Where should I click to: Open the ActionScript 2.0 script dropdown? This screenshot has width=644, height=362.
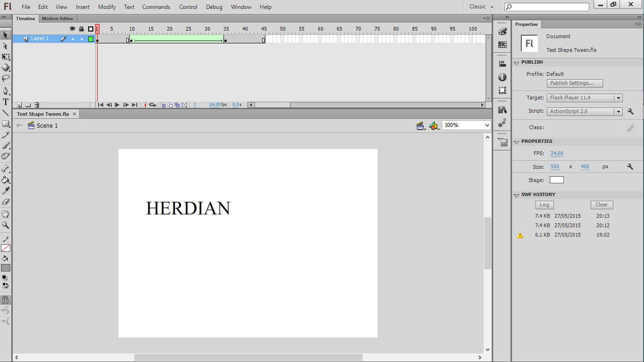pos(585,112)
